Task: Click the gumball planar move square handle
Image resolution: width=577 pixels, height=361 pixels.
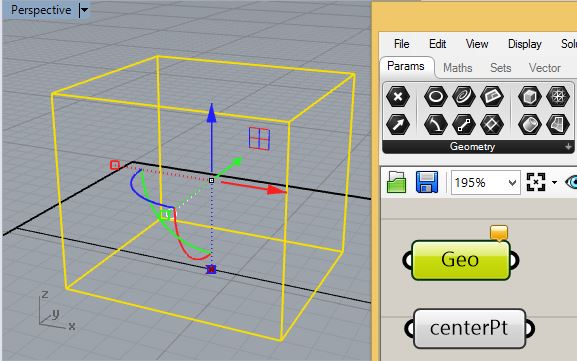Action: [x=259, y=139]
